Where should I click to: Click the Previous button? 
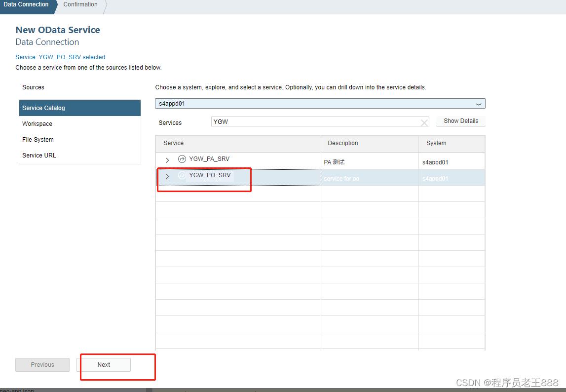[42, 365]
